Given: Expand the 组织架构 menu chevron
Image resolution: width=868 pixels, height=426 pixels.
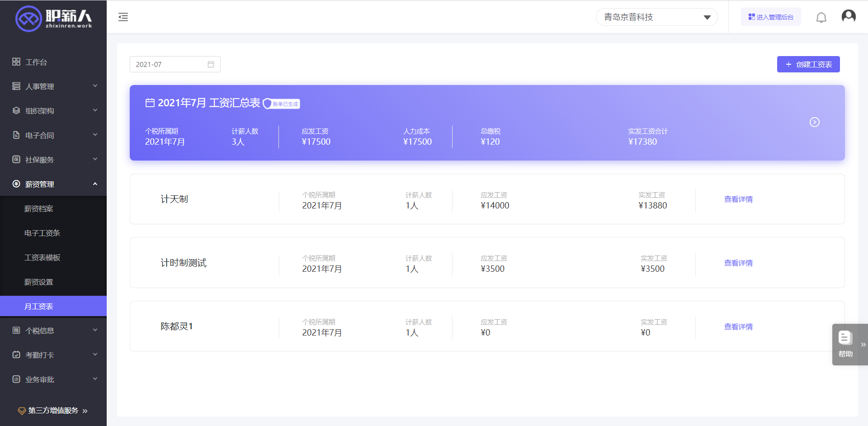Looking at the screenshot, I should (95, 110).
